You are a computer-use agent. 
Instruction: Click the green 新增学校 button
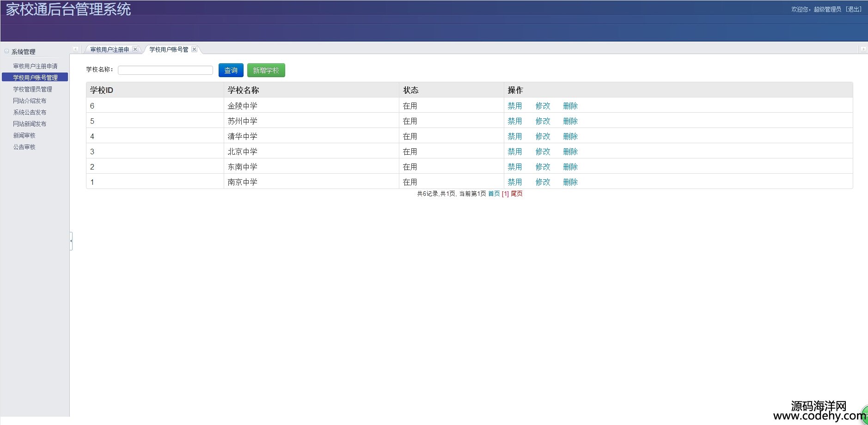coord(266,70)
